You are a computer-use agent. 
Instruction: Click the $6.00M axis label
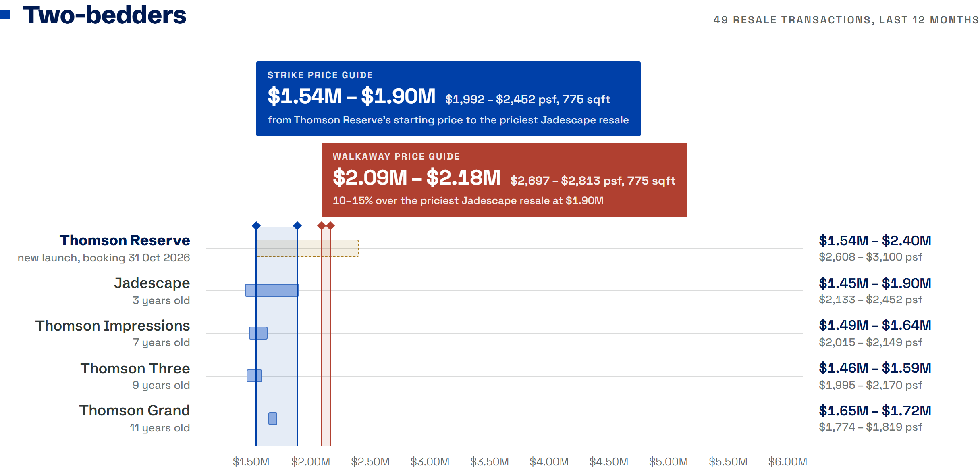click(x=788, y=461)
